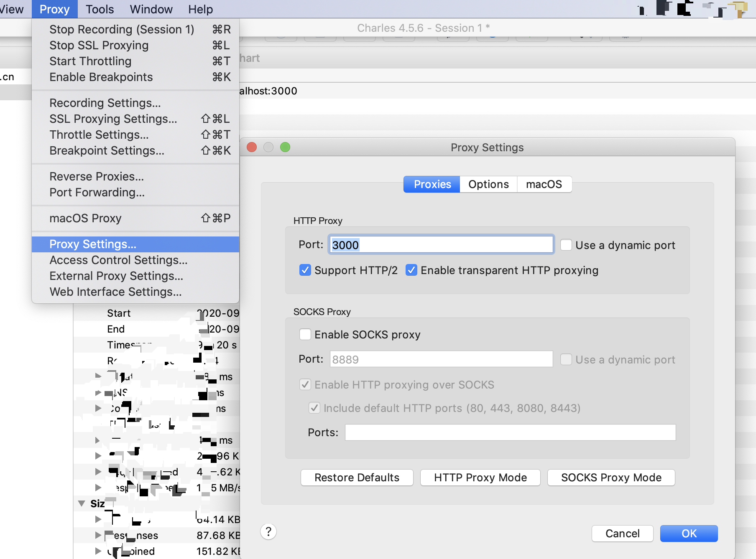Toggle Include default HTTP ports checkbox
This screenshot has height=559, width=756.
click(x=314, y=408)
